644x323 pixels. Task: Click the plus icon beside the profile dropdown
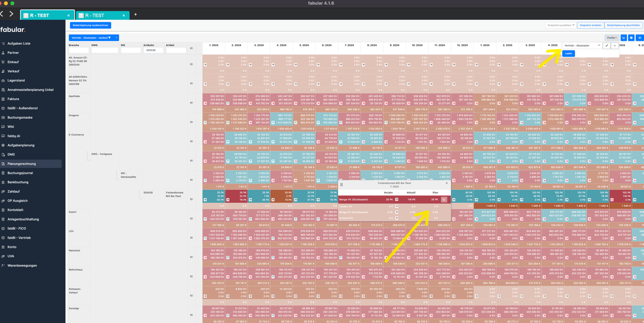pos(615,46)
